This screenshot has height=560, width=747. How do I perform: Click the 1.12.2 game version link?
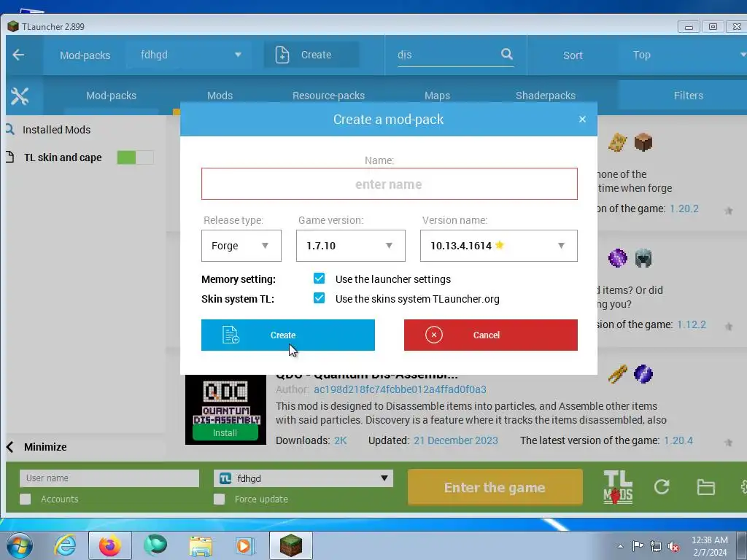click(x=692, y=324)
